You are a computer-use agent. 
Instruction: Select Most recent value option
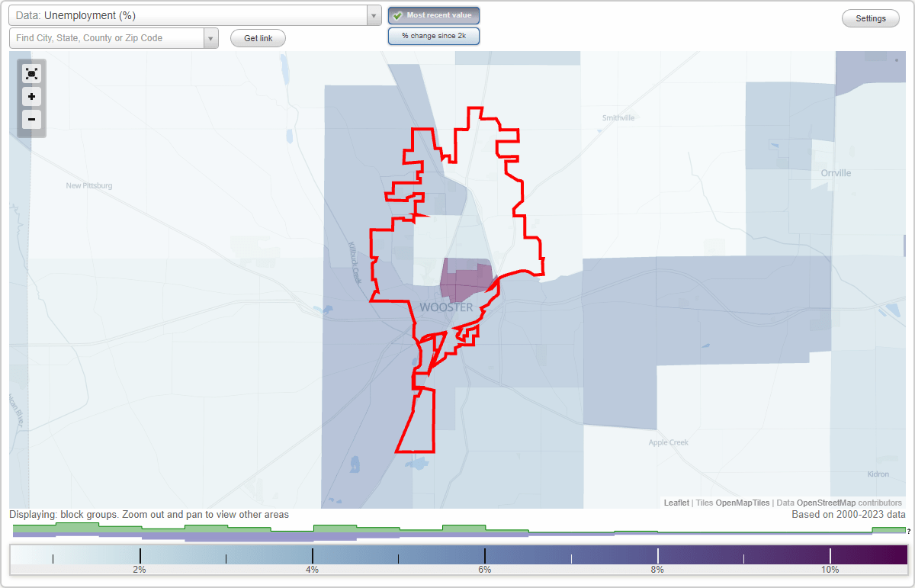tap(434, 15)
